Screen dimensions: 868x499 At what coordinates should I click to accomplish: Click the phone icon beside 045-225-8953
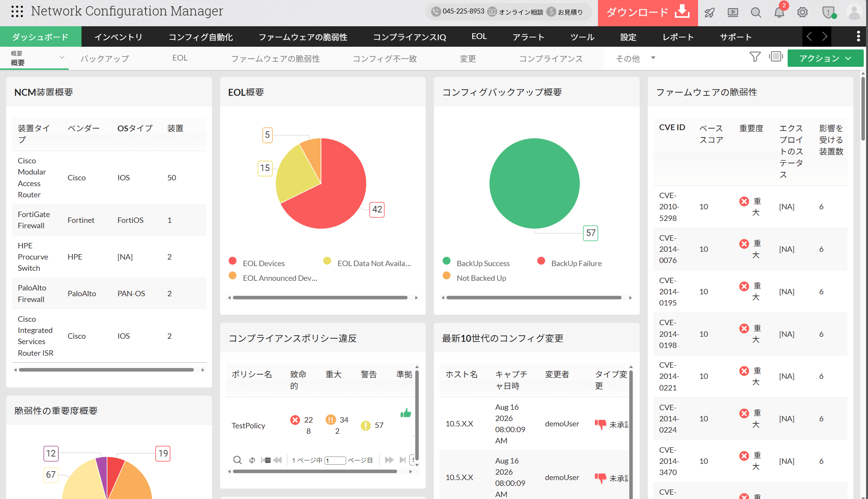point(436,12)
